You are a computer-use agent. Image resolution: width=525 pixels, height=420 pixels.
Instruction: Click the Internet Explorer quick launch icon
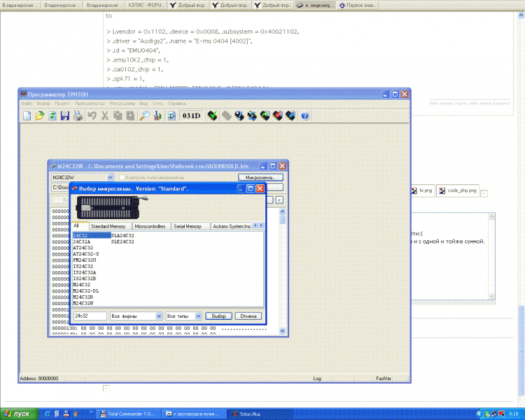coord(47,414)
